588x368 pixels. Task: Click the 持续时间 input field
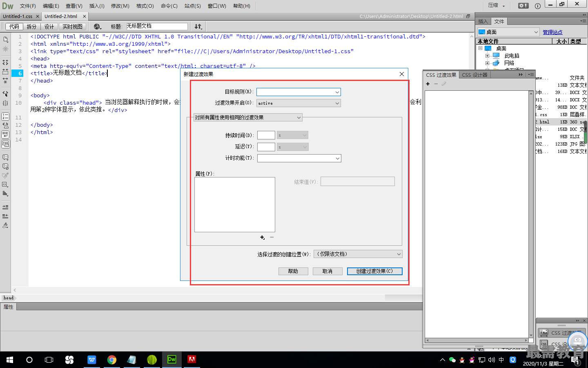(x=266, y=135)
